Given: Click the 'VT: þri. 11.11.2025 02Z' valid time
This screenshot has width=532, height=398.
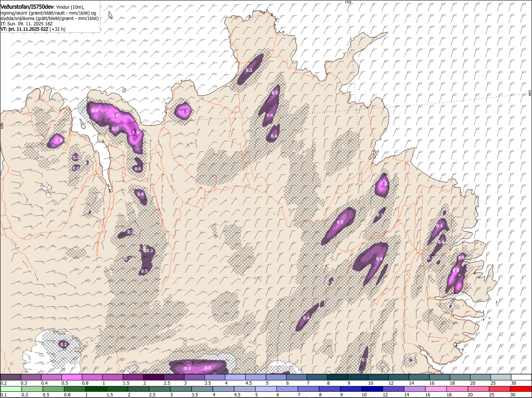Looking at the screenshot, I should [x=24, y=29].
